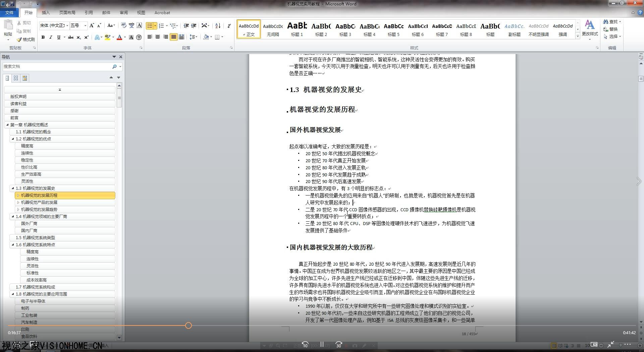The width and height of the screenshot is (644, 352).
Task: Switch navigation pane to page thumbnails view
Action: (x=16, y=78)
